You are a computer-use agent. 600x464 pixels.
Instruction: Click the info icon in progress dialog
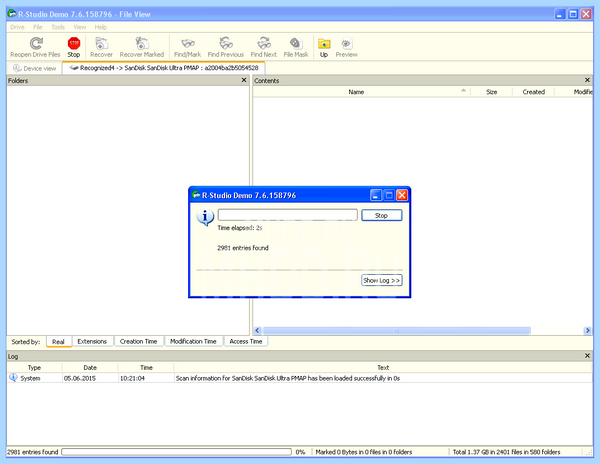pos(205,217)
